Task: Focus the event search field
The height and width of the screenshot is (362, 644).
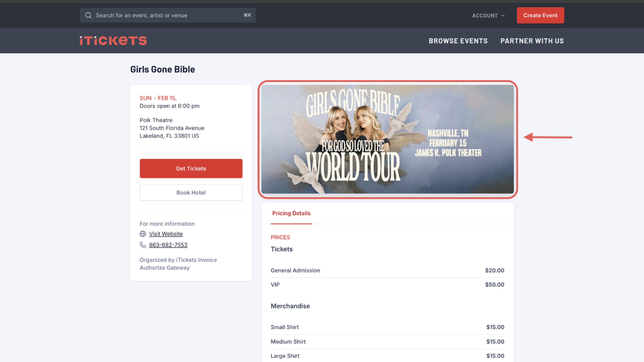Action: [x=168, y=15]
